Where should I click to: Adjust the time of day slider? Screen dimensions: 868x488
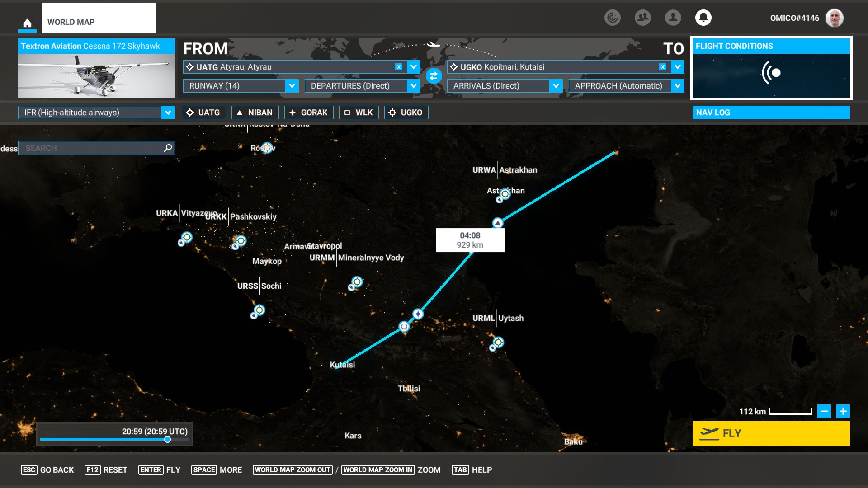(167, 440)
